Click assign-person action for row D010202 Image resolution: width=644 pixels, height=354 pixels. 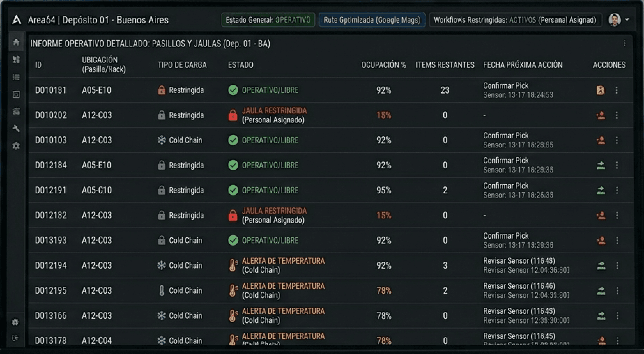coord(601,115)
